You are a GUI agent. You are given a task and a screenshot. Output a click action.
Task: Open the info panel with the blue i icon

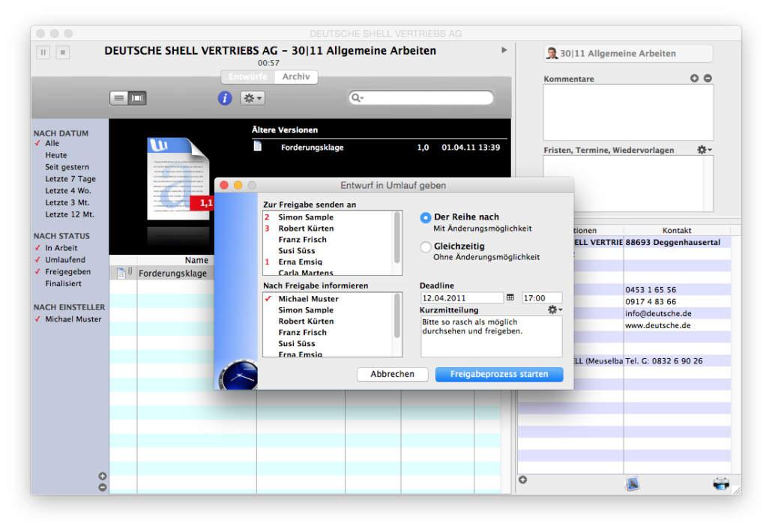point(224,97)
